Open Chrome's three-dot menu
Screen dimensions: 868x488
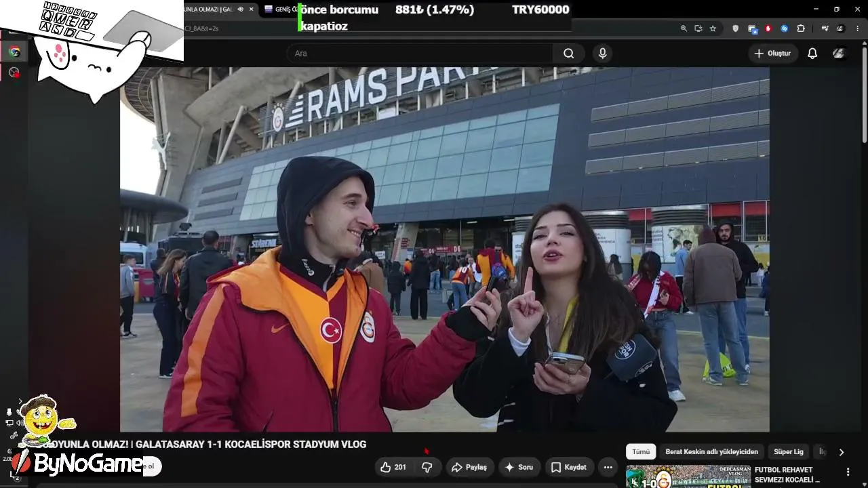click(858, 28)
